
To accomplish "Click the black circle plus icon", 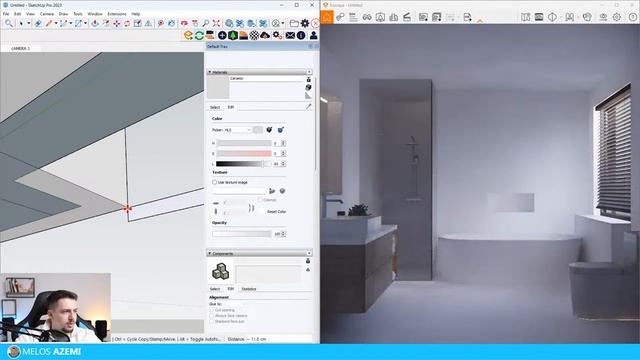I will (x=222, y=36).
